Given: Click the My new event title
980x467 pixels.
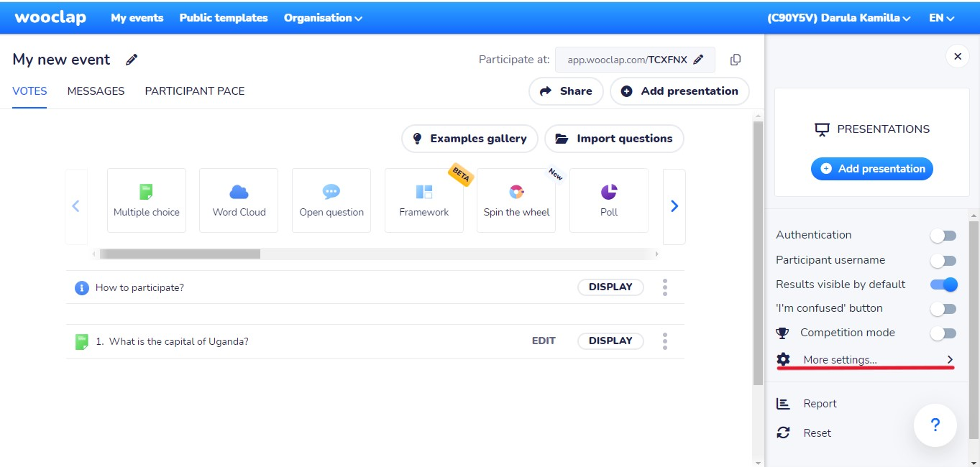Looking at the screenshot, I should pyautogui.click(x=61, y=60).
